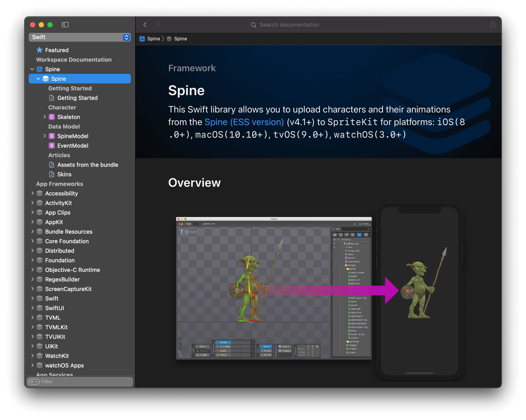This screenshot has width=526, height=420.
Task: Click the UIKit framework stack icon
Action: [x=40, y=346]
